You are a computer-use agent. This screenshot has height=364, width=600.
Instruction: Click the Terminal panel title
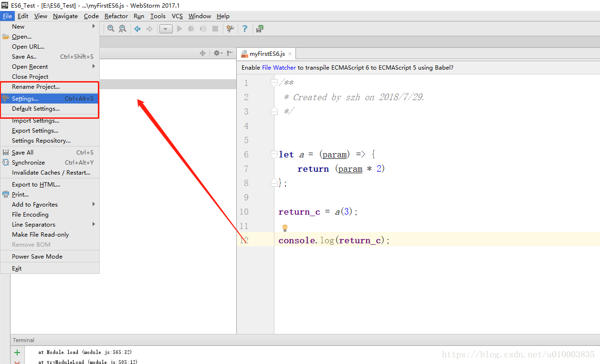23,340
